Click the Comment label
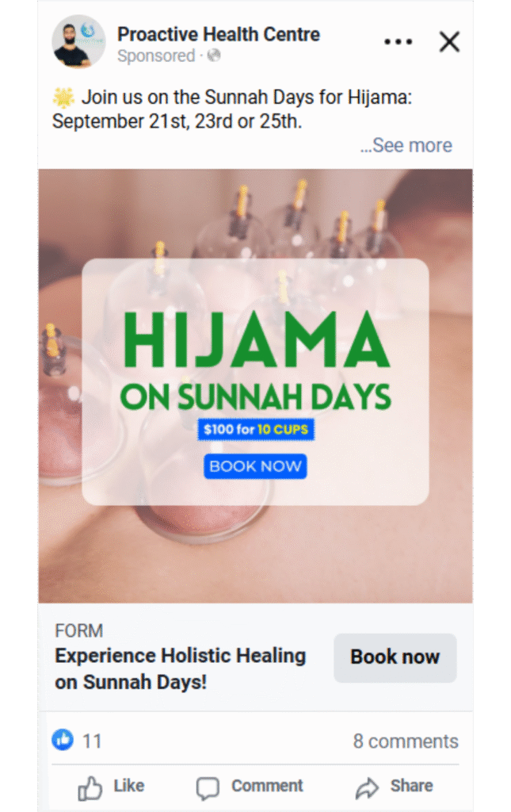Viewport: 511px width, 812px height. tap(267, 786)
